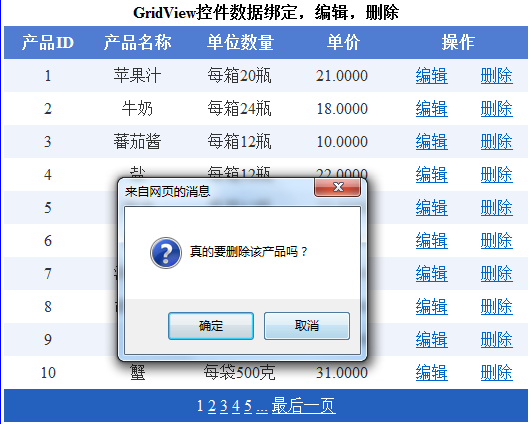531x424 pixels.
Task: Click the 单价 column header
Action: click(x=343, y=43)
